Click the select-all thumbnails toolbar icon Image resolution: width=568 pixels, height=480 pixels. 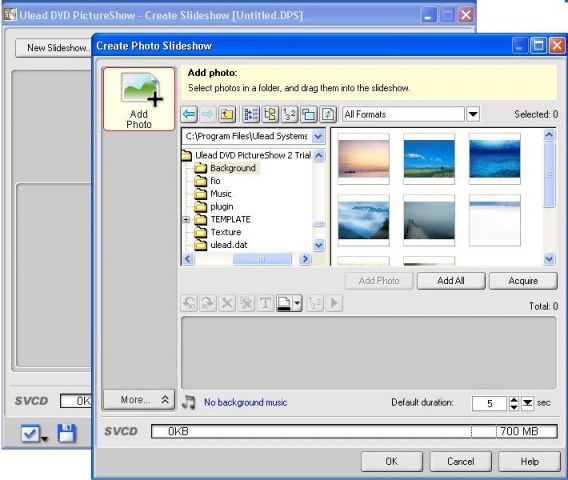point(251,114)
